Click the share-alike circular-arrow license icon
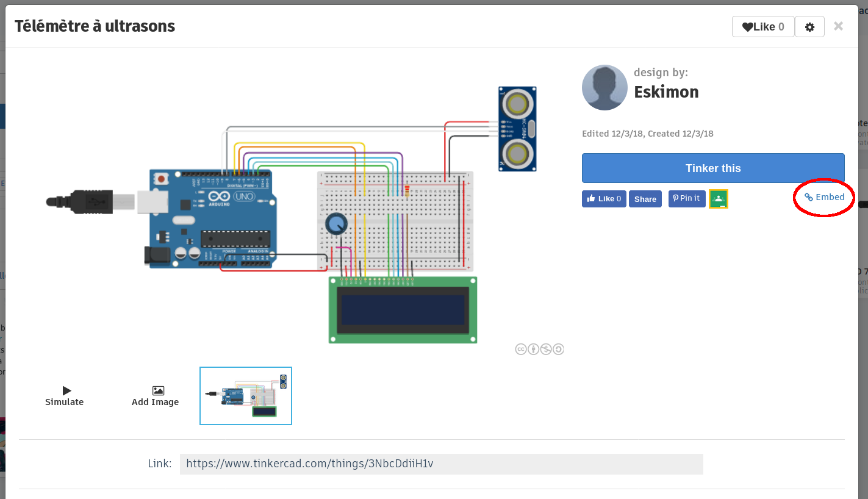 click(x=558, y=349)
